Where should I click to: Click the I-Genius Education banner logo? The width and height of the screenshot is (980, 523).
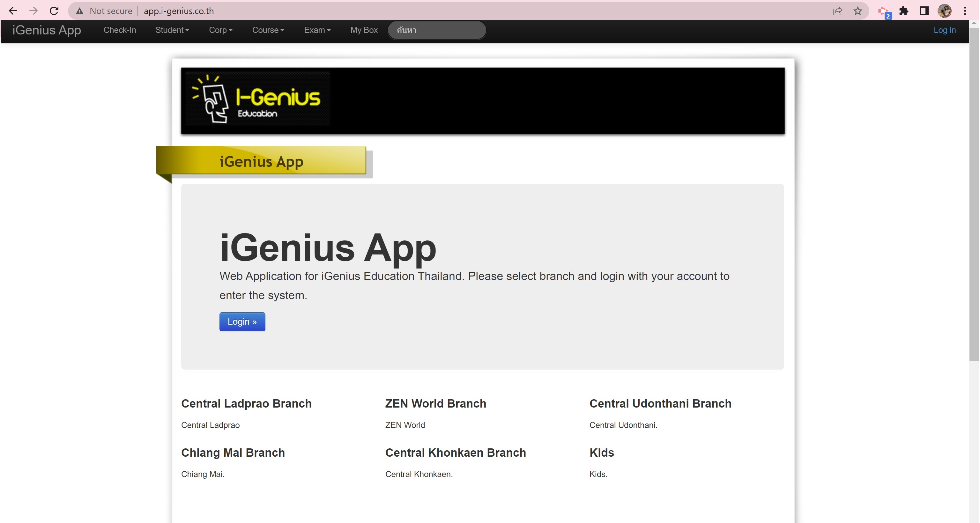[x=257, y=99]
